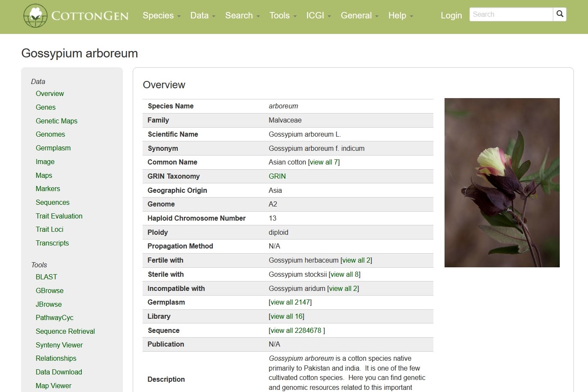The height and width of the screenshot is (392, 588).
Task: Open Sequence Retrieval tool link
Action: (65, 331)
